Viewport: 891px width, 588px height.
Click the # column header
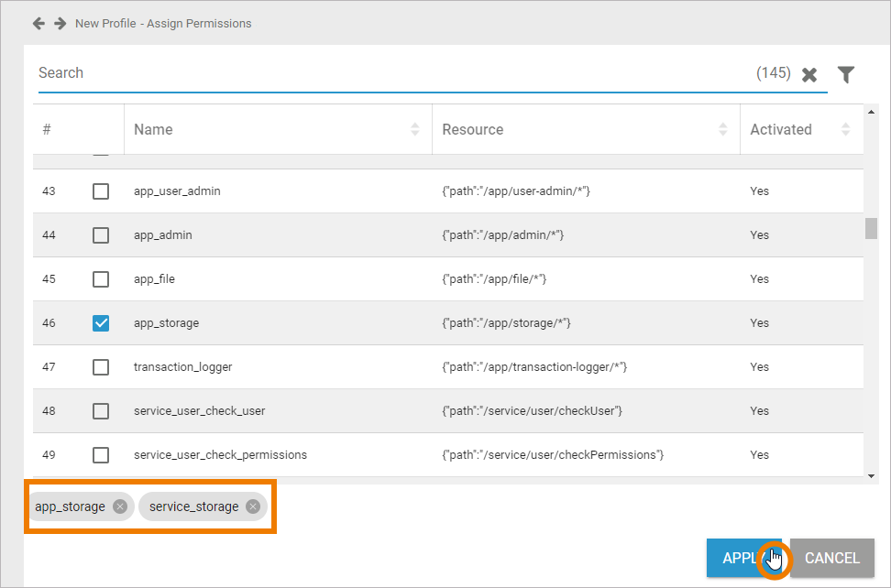(47, 130)
